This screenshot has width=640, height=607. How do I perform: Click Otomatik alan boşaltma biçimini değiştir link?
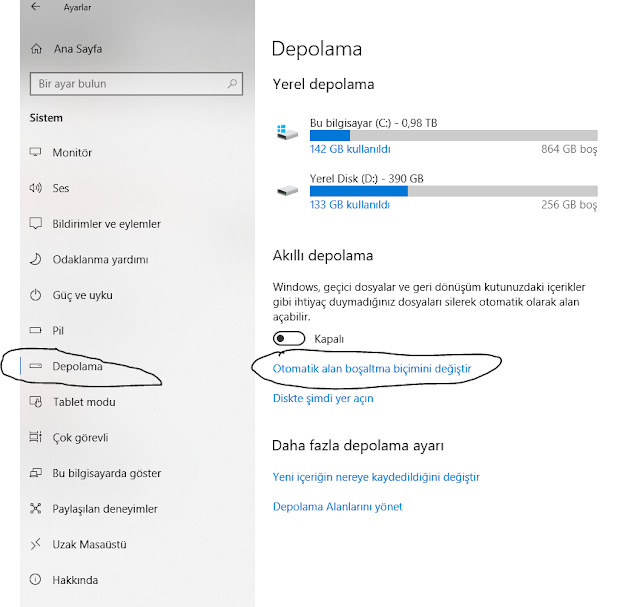[371, 369]
